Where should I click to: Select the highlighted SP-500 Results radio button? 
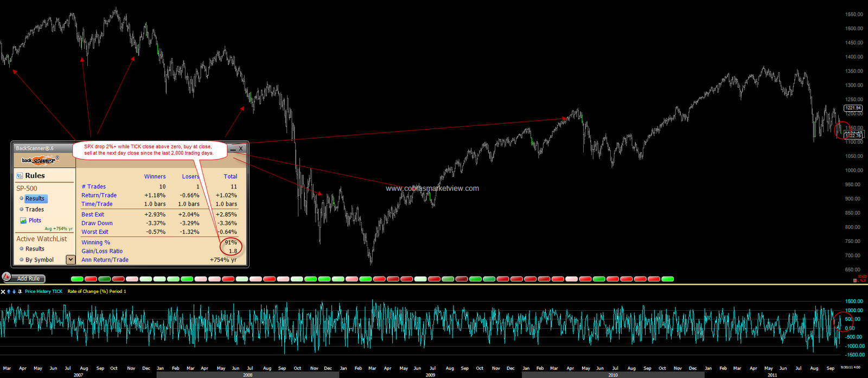(x=22, y=198)
